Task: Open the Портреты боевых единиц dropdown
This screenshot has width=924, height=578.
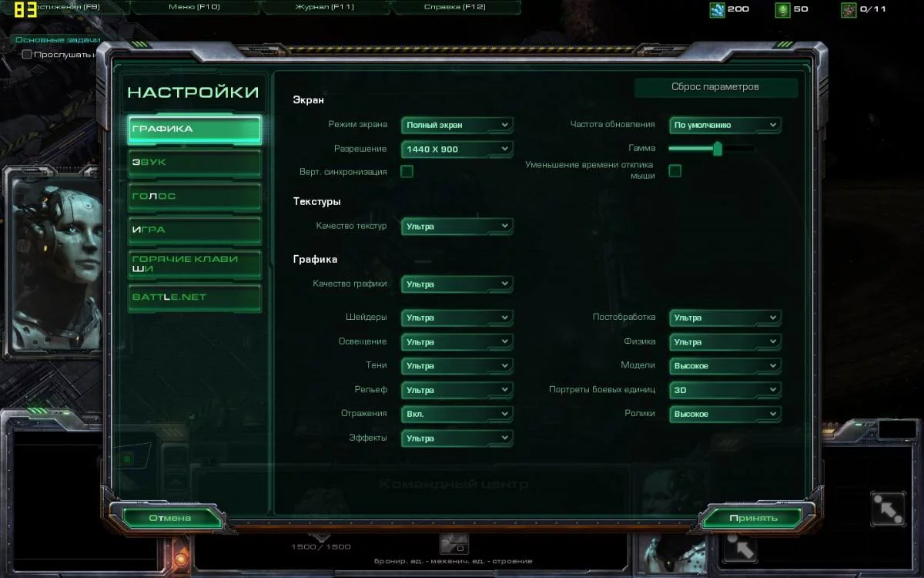Action: 725,390
